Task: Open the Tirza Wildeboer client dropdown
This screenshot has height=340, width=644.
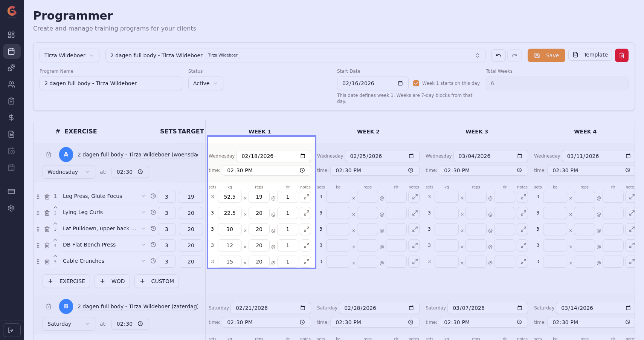Action: pos(69,55)
